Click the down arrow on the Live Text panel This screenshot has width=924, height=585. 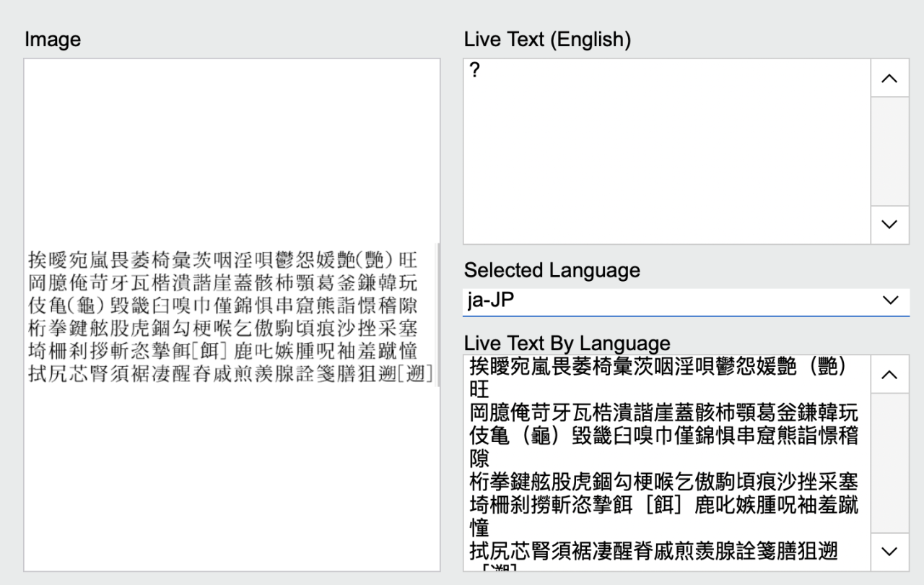pos(889,225)
